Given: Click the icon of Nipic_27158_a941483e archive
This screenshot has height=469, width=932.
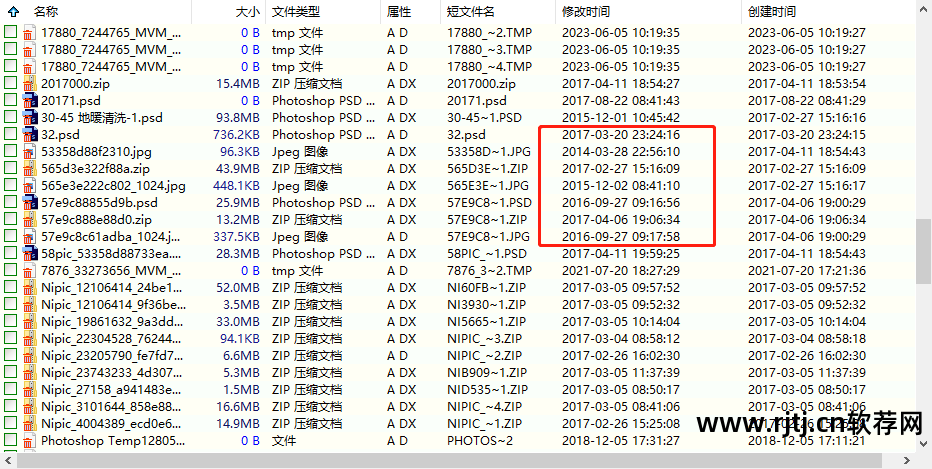Looking at the screenshot, I should (29, 390).
